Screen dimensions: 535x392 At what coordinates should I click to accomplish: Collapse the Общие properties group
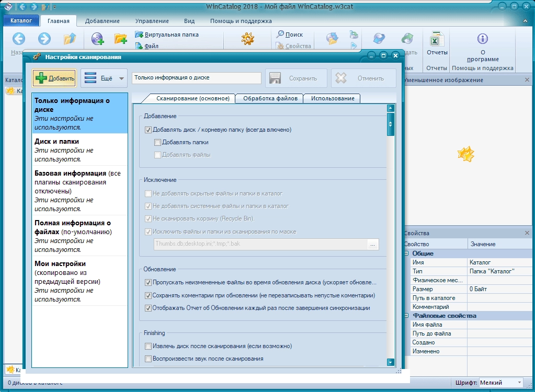coord(406,253)
